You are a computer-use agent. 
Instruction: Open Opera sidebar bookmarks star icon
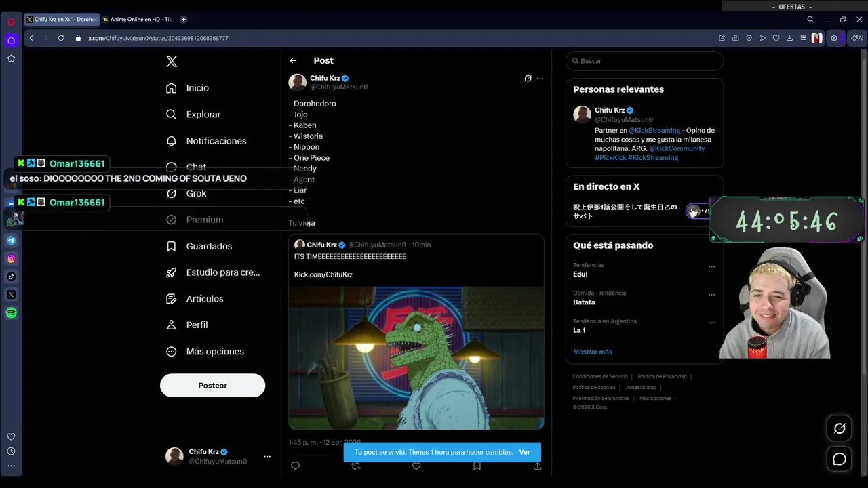point(11,58)
